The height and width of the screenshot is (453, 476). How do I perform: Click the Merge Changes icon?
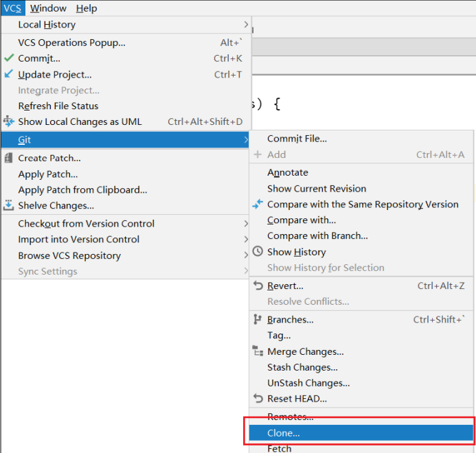tap(258, 351)
